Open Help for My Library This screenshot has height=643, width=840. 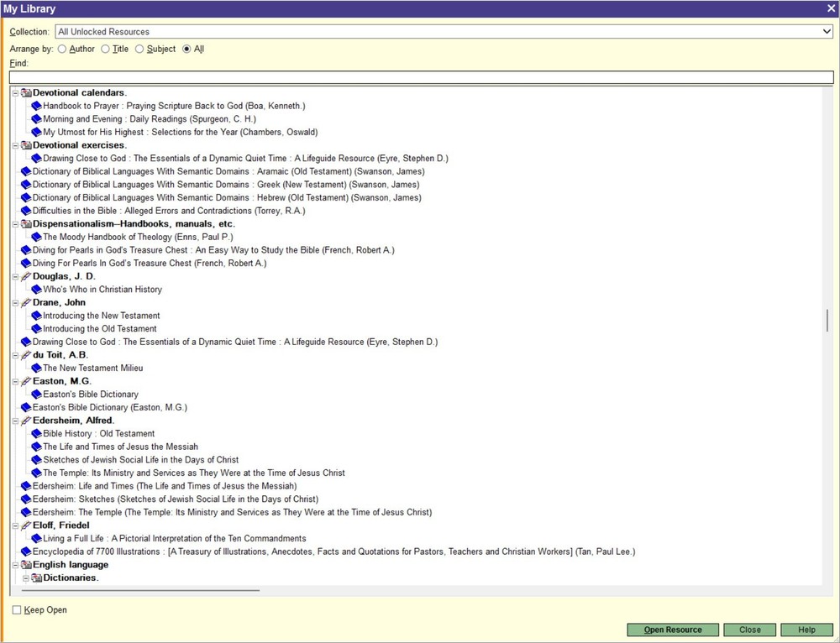coord(806,630)
